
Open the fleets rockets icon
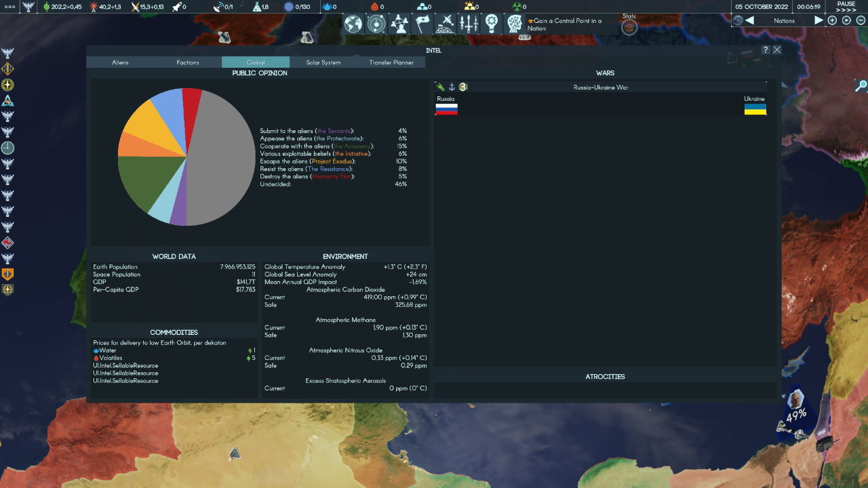(x=469, y=24)
